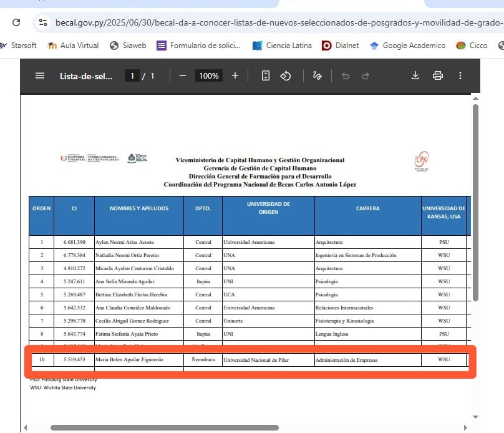Print the PDF document
This screenshot has height=433, width=504.
pos(437,75)
